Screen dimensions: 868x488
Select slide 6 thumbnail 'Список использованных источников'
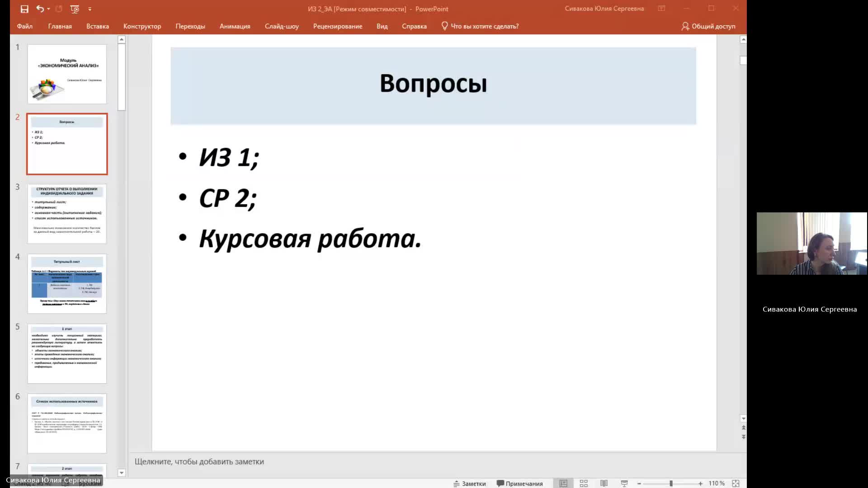pyautogui.click(x=67, y=423)
